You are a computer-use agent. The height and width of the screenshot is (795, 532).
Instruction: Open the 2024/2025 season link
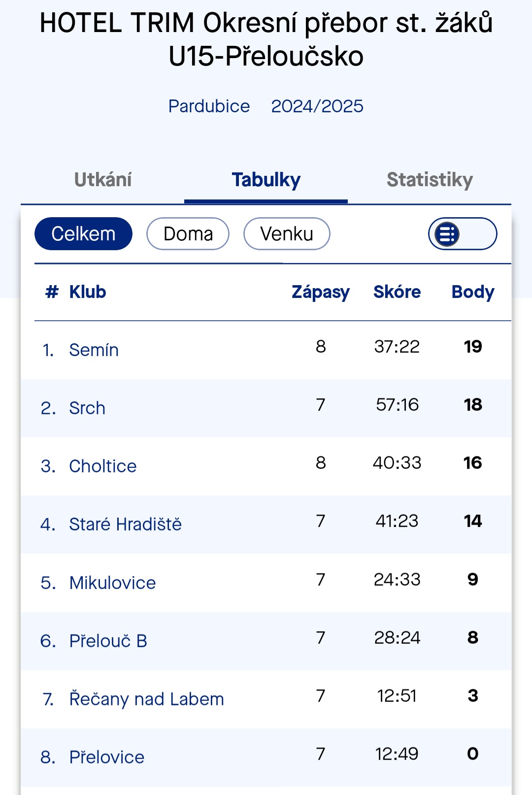(317, 106)
